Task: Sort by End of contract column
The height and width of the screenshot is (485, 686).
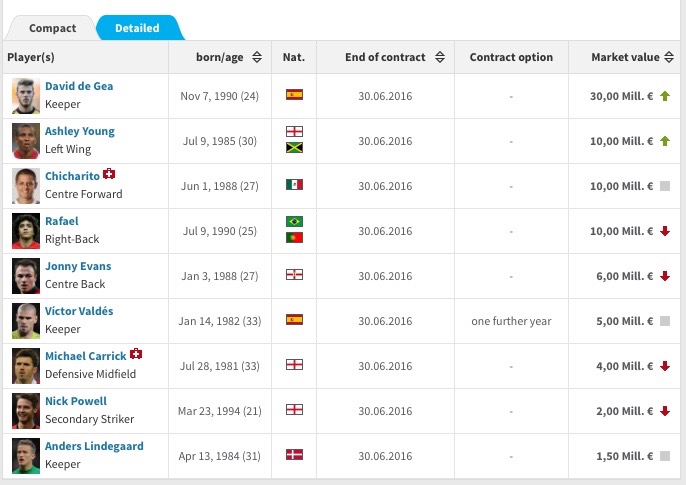Action: [x=440, y=57]
